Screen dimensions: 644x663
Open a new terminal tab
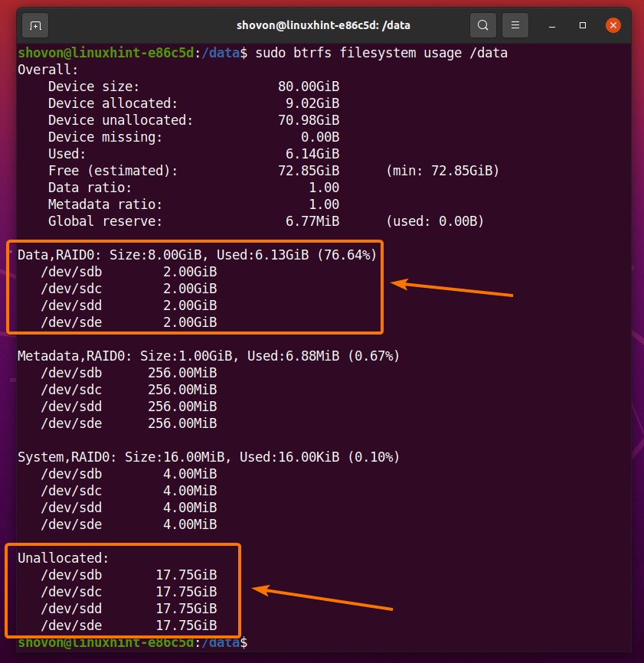[x=35, y=25]
